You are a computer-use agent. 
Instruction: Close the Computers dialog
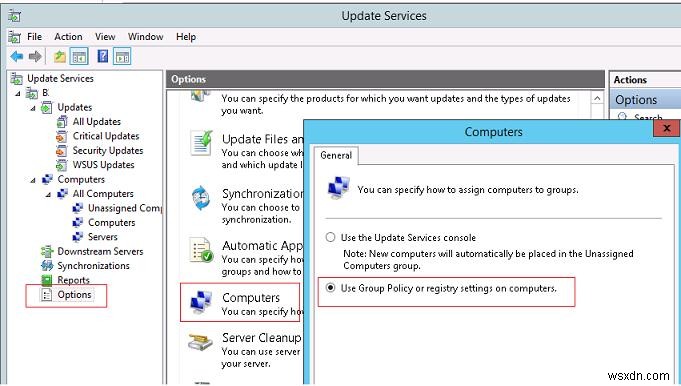pos(666,128)
